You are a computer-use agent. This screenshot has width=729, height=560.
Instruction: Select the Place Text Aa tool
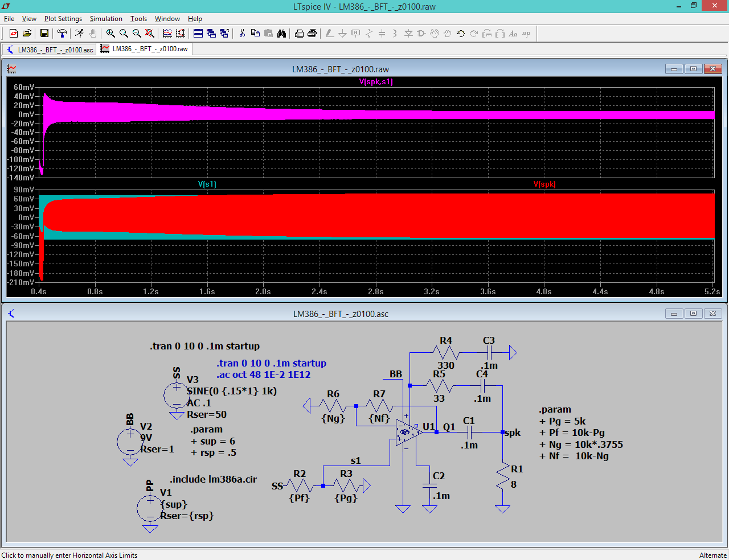point(513,34)
